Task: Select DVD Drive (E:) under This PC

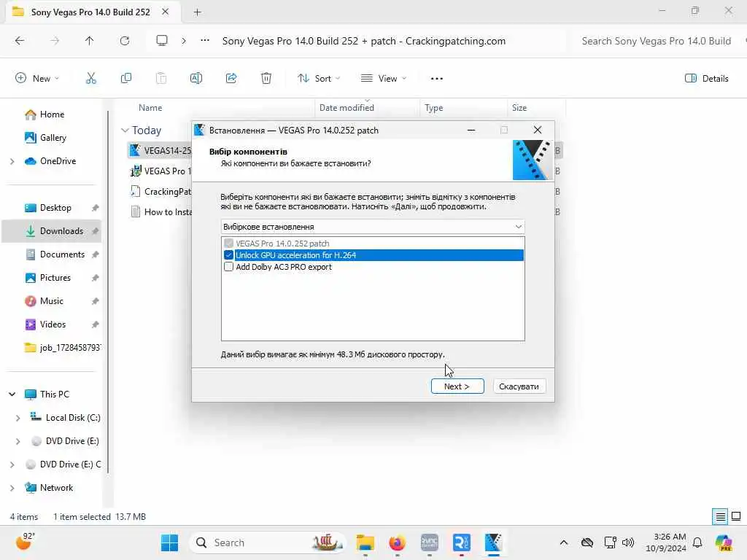Action: tap(72, 441)
